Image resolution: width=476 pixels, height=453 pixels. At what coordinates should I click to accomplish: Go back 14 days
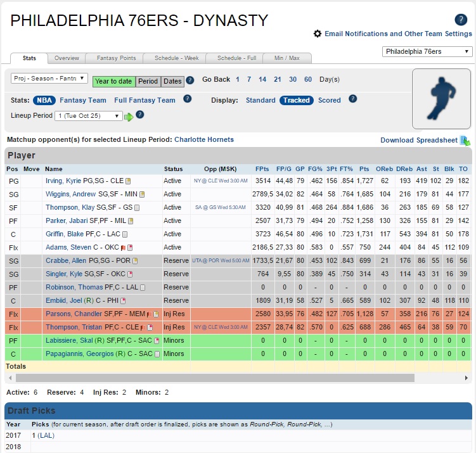point(262,79)
